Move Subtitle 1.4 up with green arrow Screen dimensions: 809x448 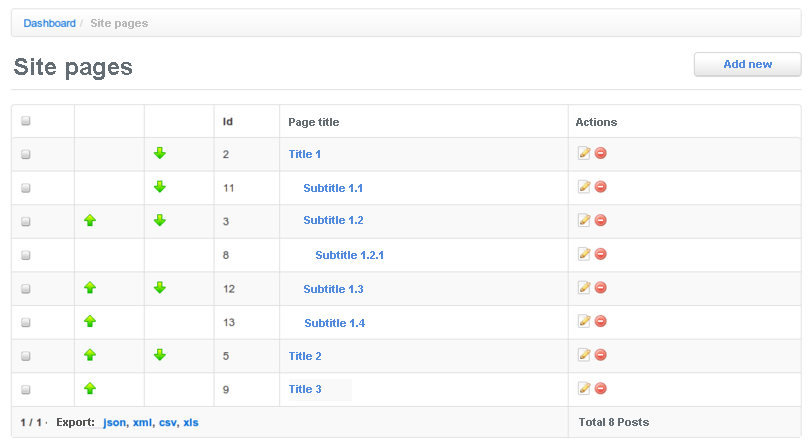90,321
